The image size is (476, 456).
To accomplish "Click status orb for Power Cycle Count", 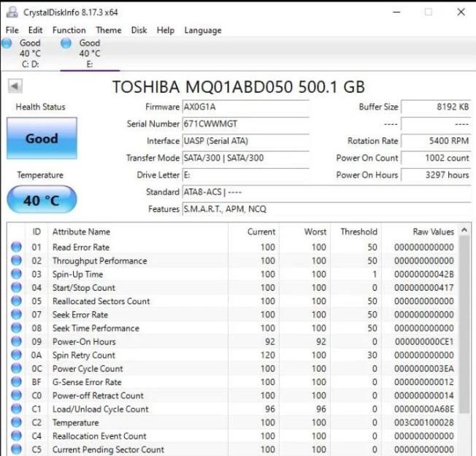I will coord(16,368).
